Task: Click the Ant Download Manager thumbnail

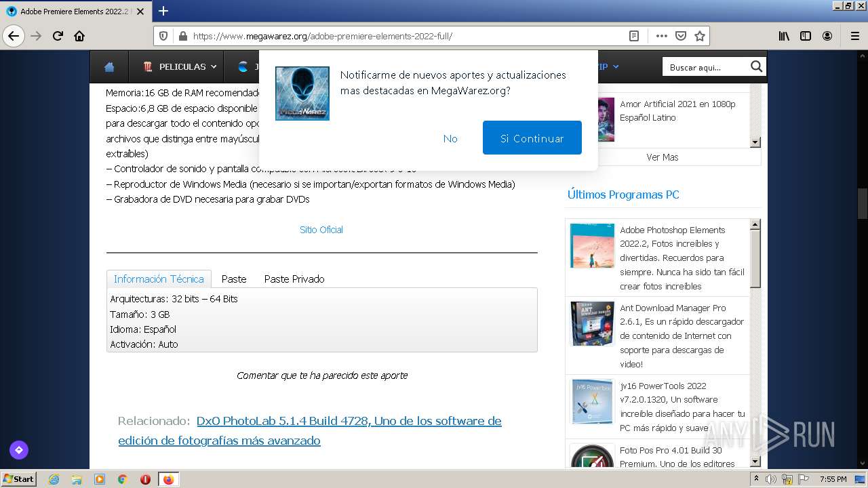Action: pyautogui.click(x=592, y=323)
